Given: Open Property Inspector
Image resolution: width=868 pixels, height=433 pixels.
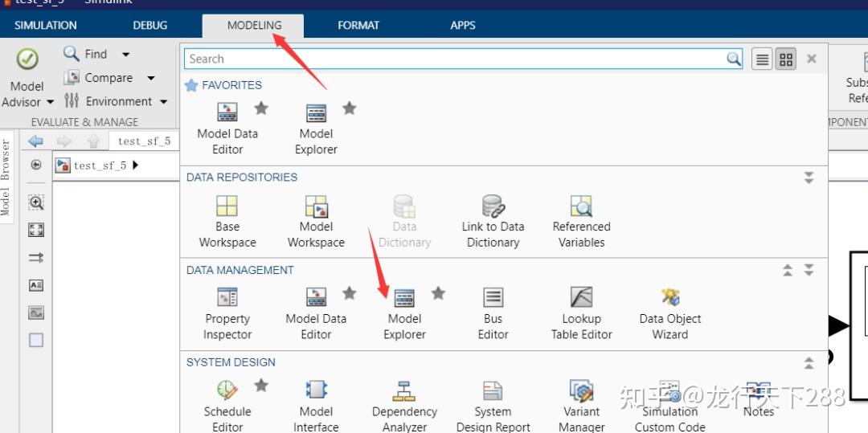Looking at the screenshot, I should [x=227, y=313].
